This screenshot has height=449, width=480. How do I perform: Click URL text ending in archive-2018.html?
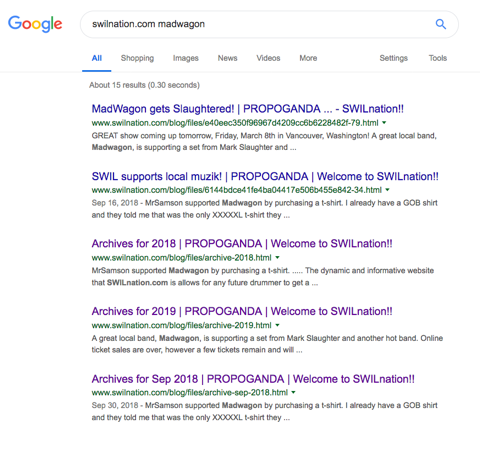click(x=182, y=258)
